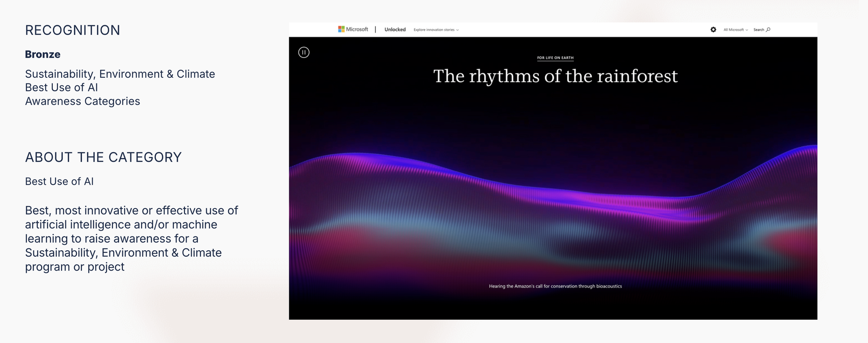
Task: Expand the All Microsoft menu
Action: point(735,30)
